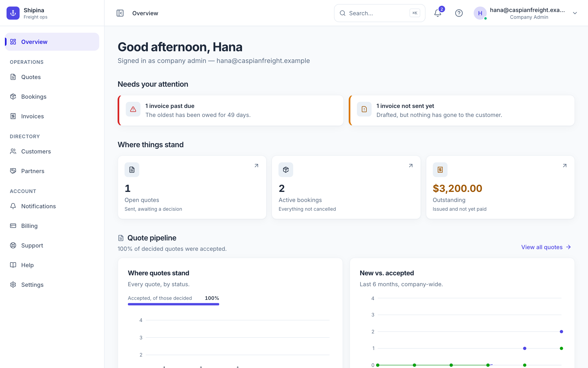
Task: Open Support in the sidebar
Action: (52, 245)
